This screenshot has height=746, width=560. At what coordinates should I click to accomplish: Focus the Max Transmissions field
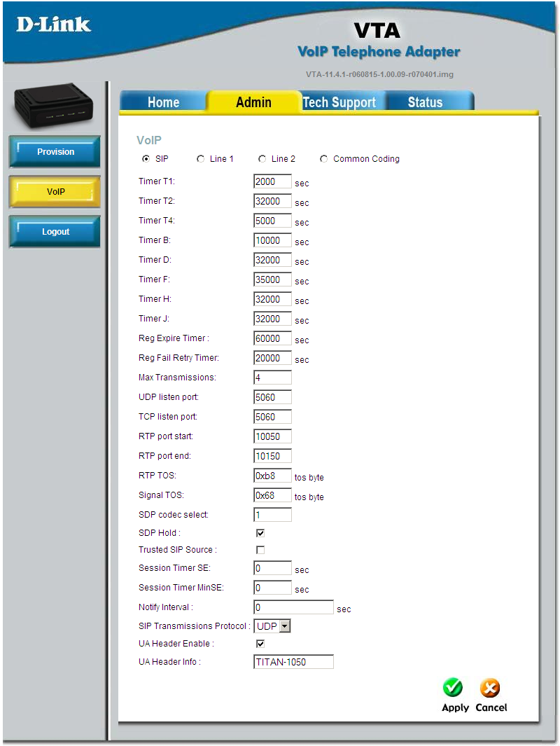[x=272, y=378]
